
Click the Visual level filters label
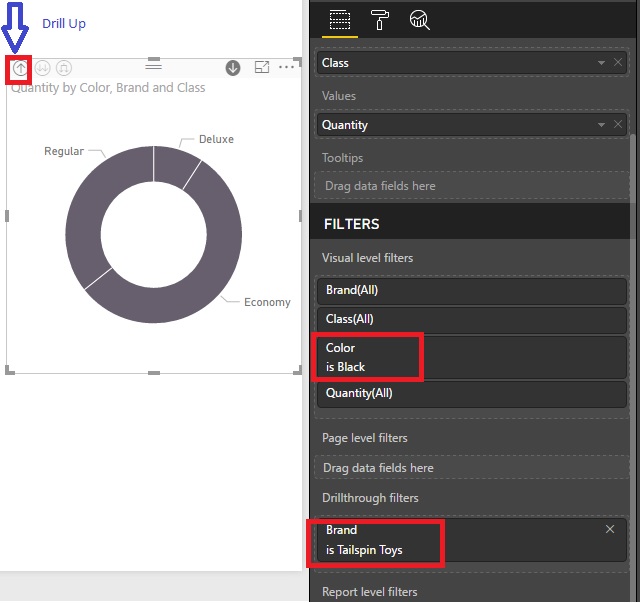pos(367,258)
